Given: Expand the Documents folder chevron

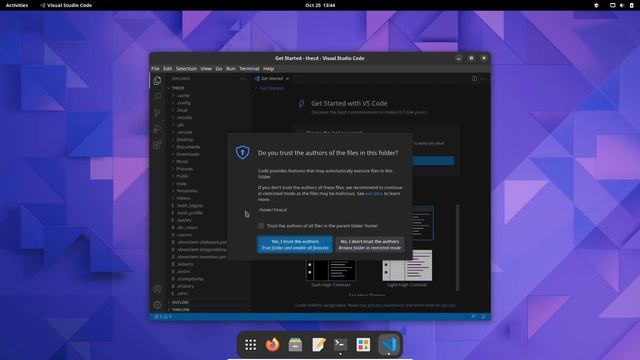Looking at the screenshot, I should [173, 147].
